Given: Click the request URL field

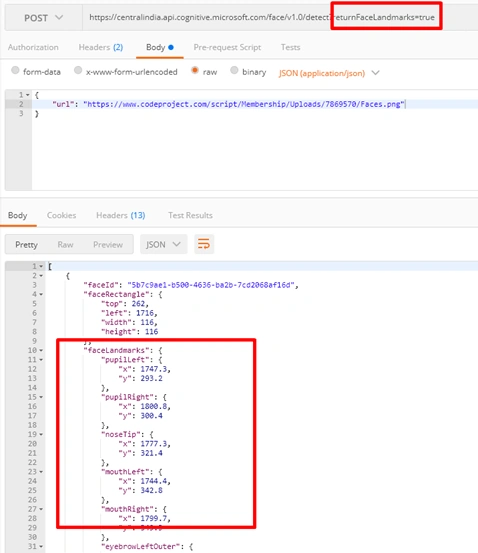Looking at the screenshot, I should (x=280, y=18).
